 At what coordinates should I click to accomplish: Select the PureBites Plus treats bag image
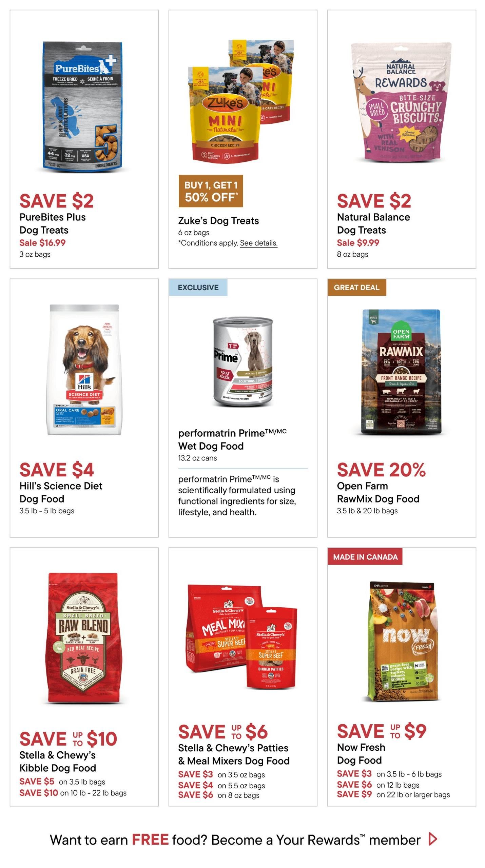pyautogui.click(x=83, y=106)
